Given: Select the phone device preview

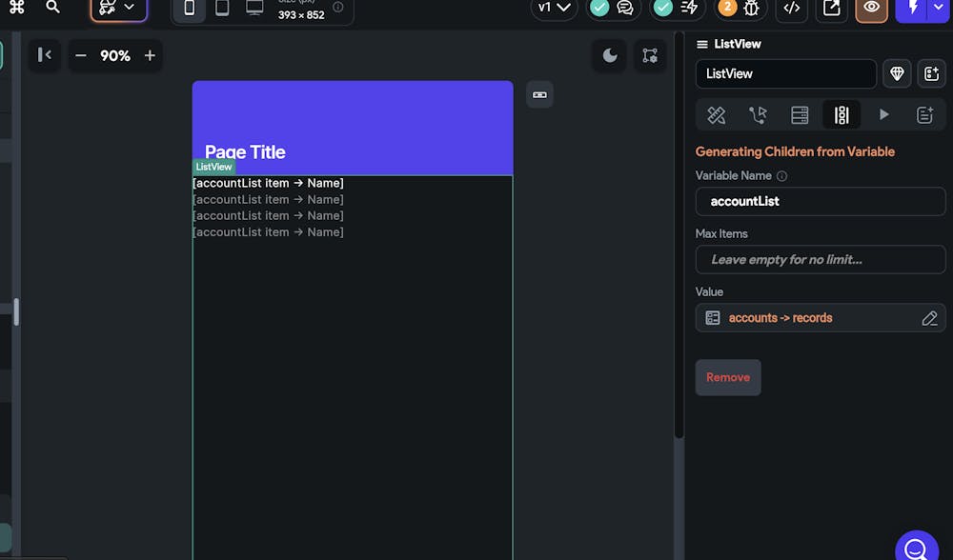Looking at the screenshot, I should [x=190, y=9].
